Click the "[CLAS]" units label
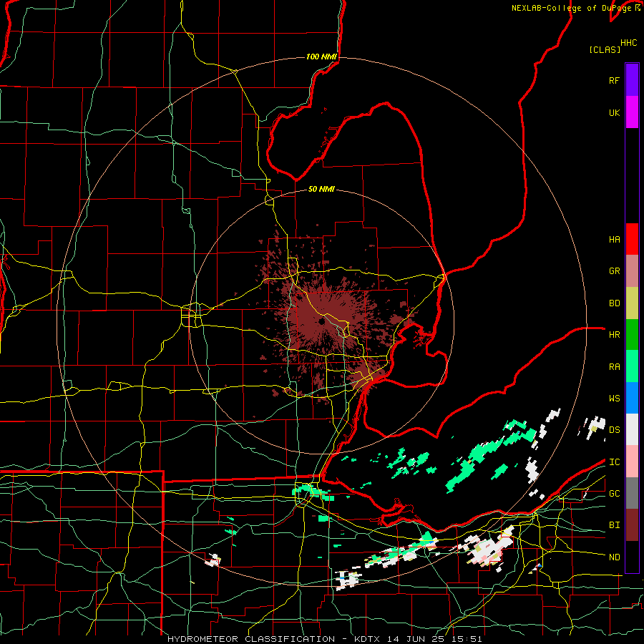The height and width of the screenshot is (644, 644). tap(605, 49)
